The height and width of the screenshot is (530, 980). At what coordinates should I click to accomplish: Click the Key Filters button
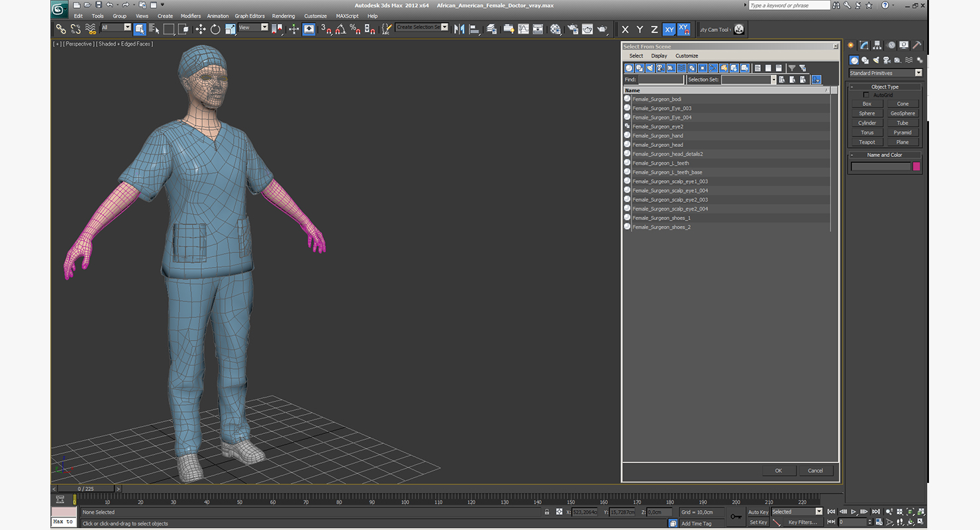click(803, 522)
